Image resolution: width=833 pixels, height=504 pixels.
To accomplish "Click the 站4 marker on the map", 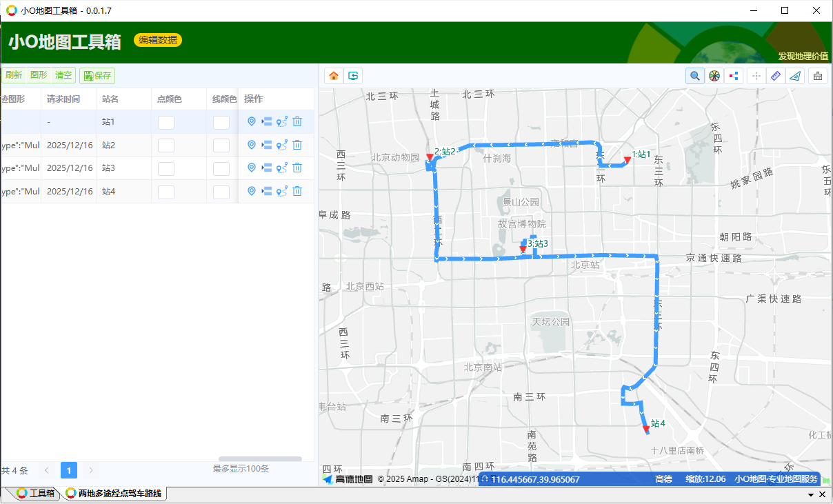I will click(x=646, y=429).
